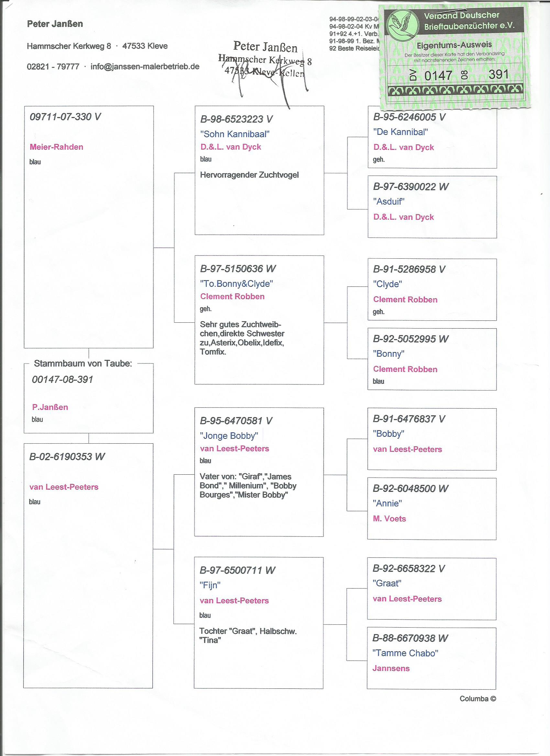Click the "Bonny" ancestor name

point(389,354)
